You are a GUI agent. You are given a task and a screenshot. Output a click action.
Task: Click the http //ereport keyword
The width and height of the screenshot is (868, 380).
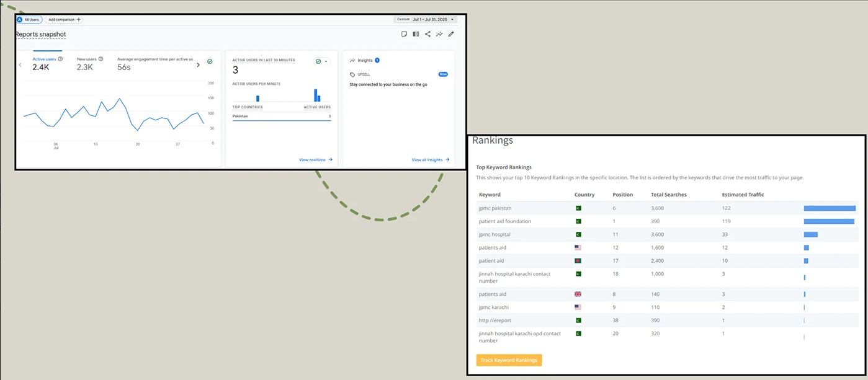[495, 320]
